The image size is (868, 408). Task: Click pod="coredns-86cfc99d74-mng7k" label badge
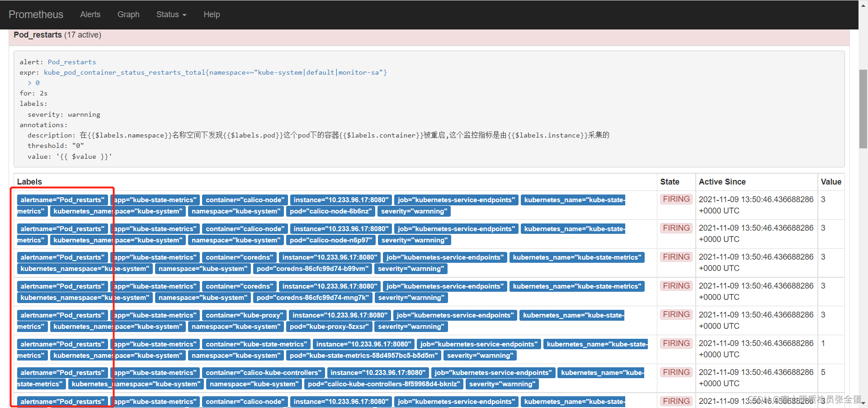(x=313, y=298)
